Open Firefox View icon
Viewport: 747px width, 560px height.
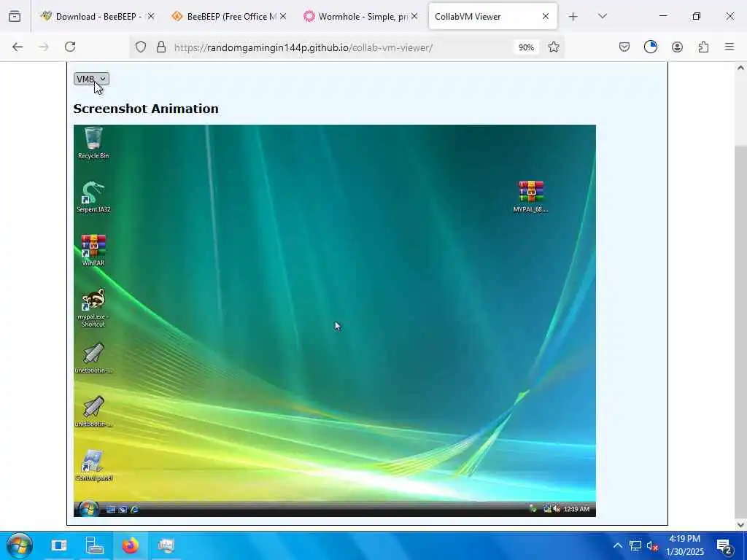click(x=15, y=17)
